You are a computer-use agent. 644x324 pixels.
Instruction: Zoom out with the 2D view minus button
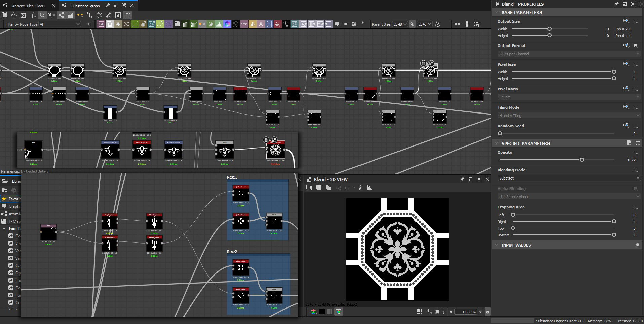pos(451,312)
